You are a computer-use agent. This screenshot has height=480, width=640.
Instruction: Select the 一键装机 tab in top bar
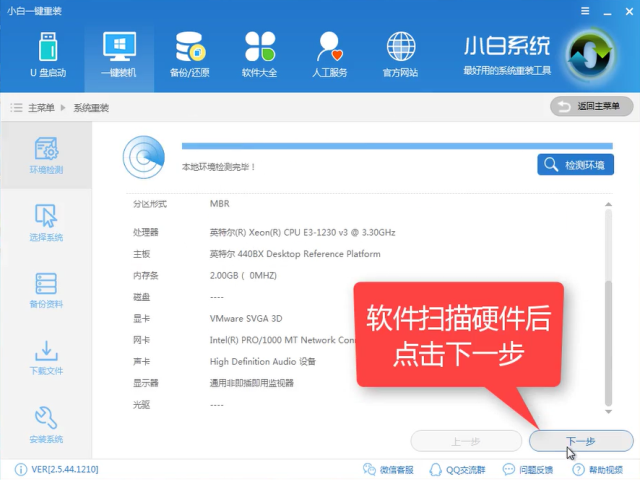click(118, 55)
